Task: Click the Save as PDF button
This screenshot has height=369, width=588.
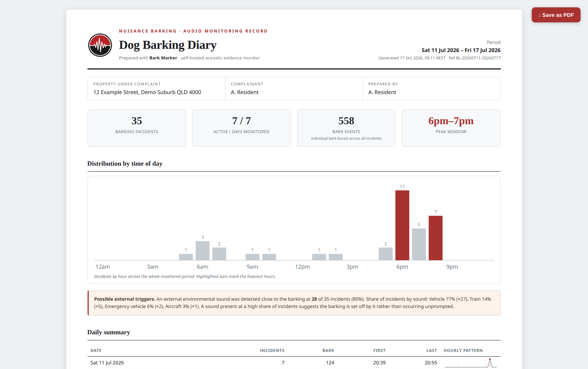Action: (x=556, y=15)
